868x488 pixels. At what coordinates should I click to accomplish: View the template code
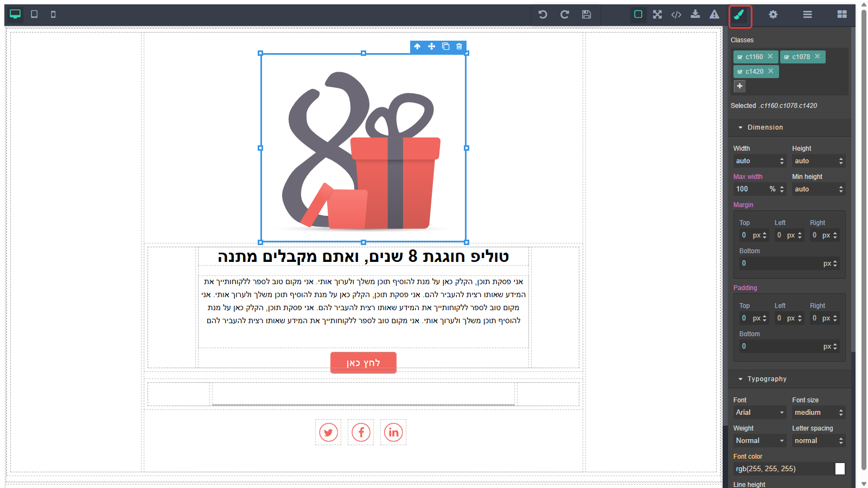tap(676, 14)
